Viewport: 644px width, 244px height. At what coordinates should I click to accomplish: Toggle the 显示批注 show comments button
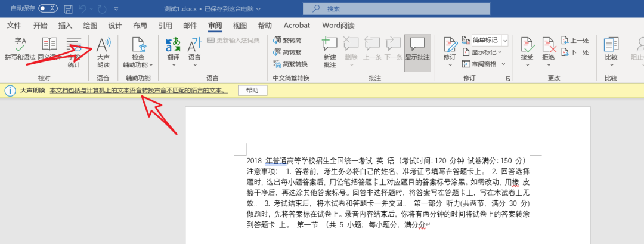pyautogui.click(x=417, y=52)
